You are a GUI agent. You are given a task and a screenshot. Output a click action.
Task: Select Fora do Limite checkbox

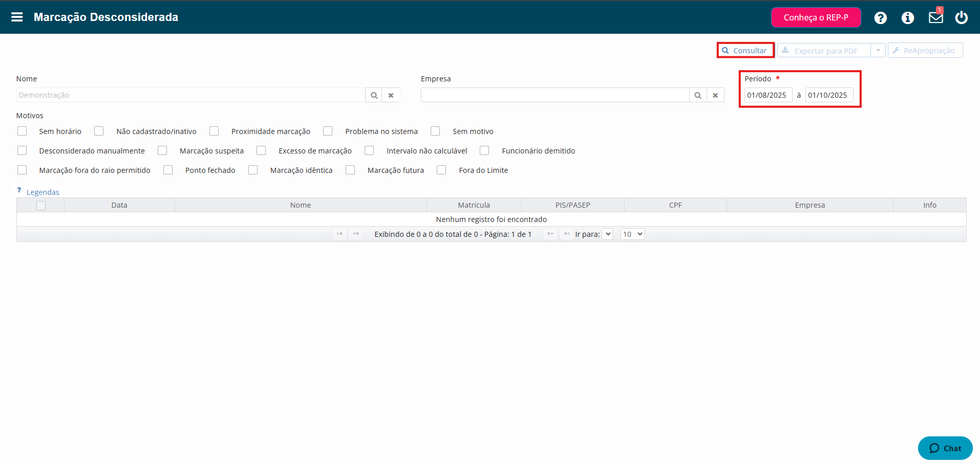tap(441, 170)
